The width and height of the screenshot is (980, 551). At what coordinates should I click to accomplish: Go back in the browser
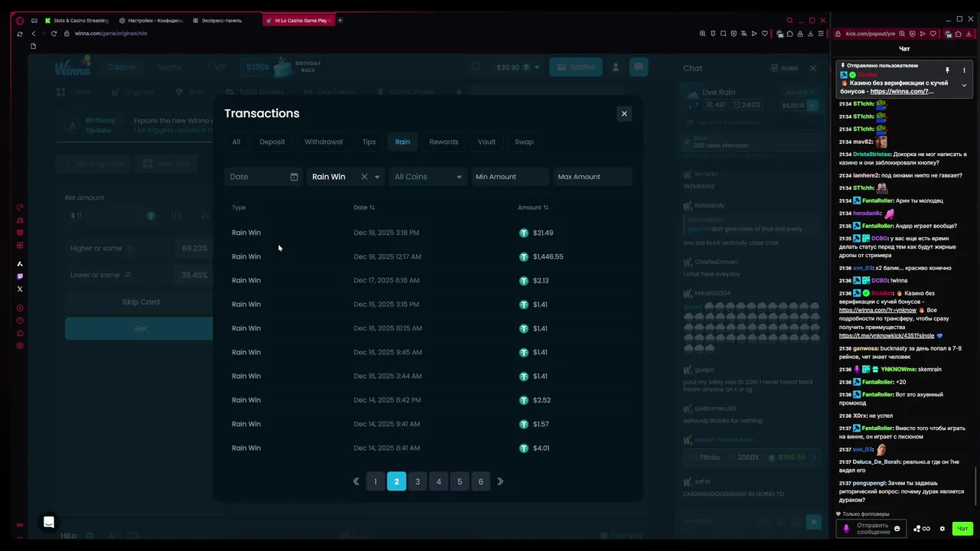(x=33, y=34)
